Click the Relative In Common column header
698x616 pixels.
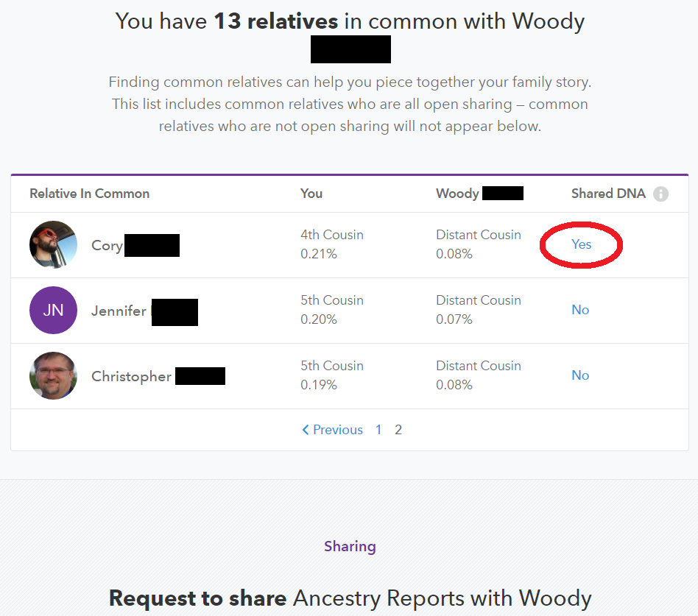89,194
